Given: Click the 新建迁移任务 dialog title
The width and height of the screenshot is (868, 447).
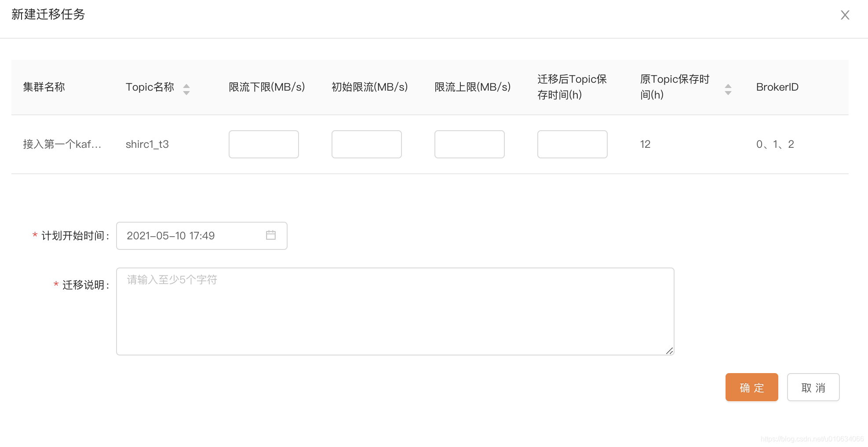Looking at the screenshot, I should click(48, 15).
